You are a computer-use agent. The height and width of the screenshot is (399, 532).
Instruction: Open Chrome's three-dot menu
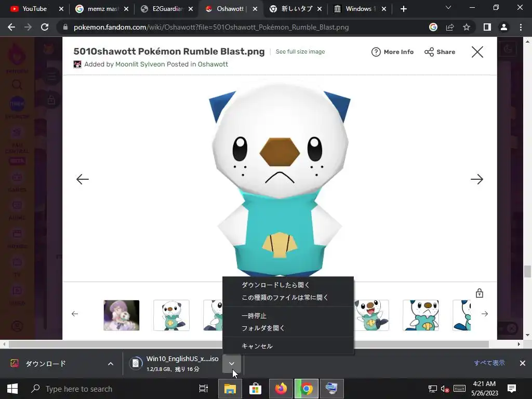tap(521, 27)
